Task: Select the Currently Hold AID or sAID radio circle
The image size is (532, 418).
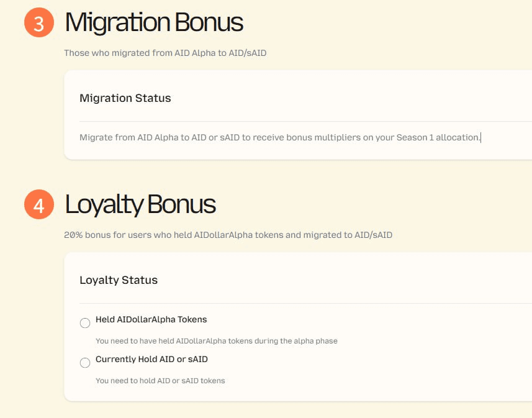Action: pos(85,363)
